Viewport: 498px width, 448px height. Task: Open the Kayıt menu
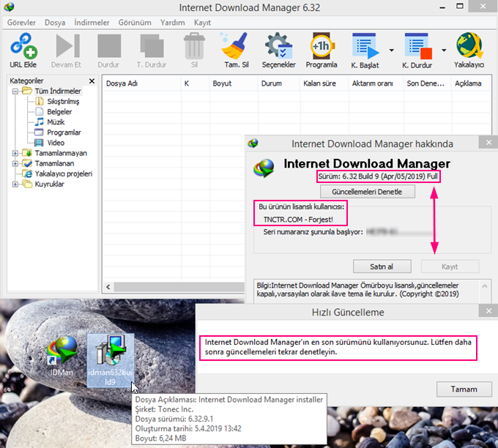tap(202, 23)
